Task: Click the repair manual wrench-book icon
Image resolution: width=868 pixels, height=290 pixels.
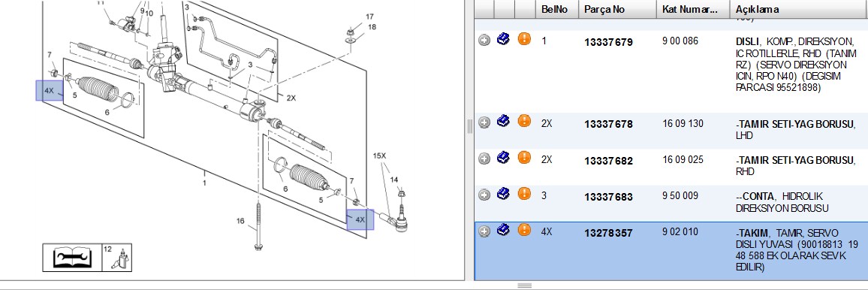Action: point(73,258)
